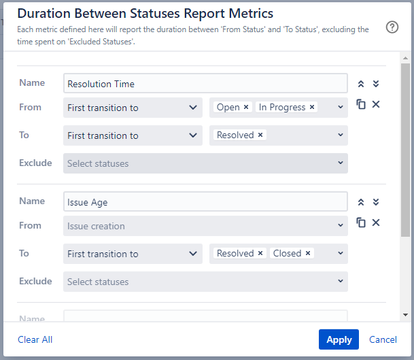
Task: Open Resolution Time To transition dropdown
Action: 133,135
